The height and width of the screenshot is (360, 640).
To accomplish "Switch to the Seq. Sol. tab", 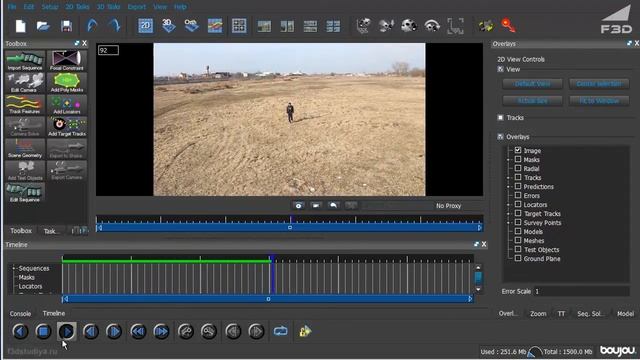I will 589,313.
